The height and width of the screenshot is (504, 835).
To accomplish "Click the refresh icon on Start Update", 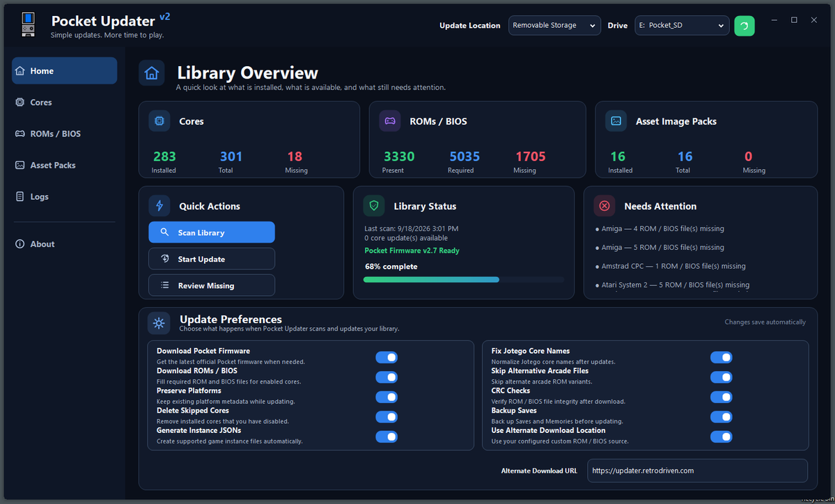I will point(164,259).
